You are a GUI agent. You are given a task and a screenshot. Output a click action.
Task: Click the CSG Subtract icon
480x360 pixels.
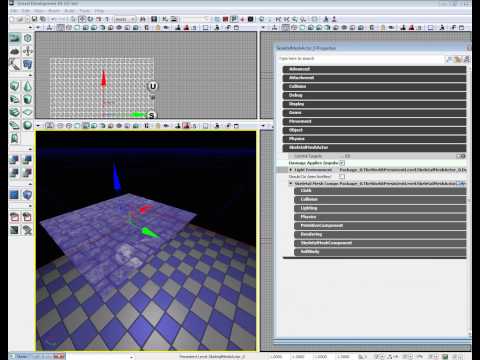(x=28, y=160)
